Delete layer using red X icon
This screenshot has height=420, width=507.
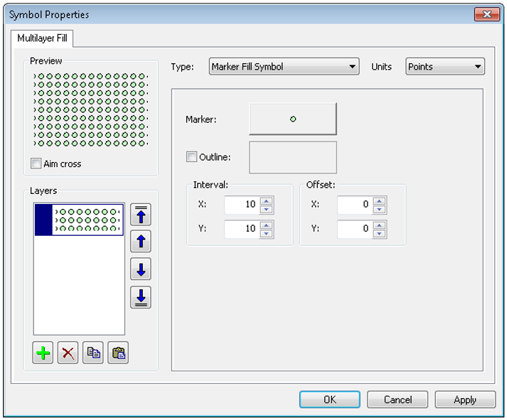tap(68, 353)
